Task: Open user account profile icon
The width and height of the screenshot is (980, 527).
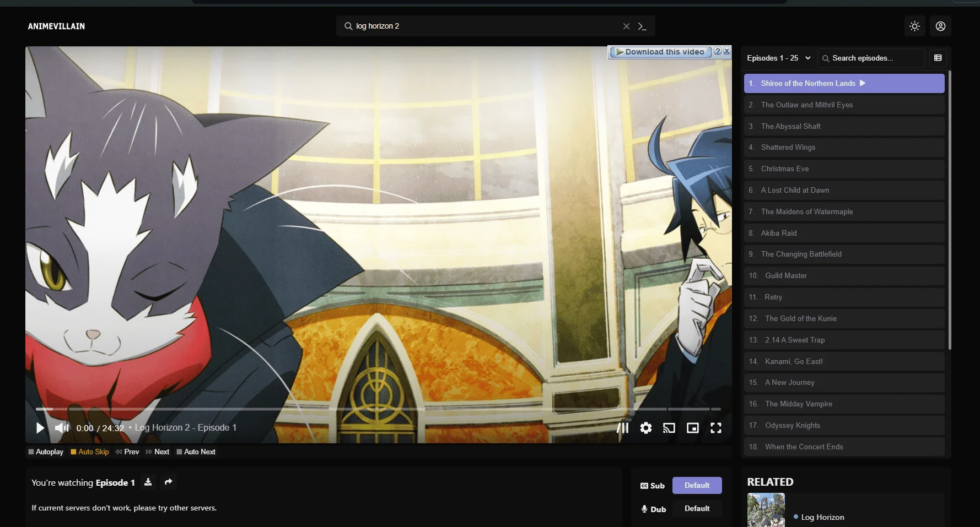Action: click(940, 26)
